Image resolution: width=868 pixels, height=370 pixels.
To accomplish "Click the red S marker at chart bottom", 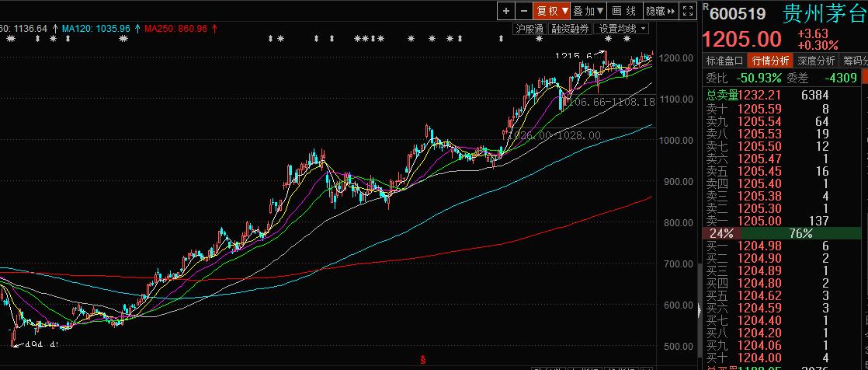I will (422, 360).
